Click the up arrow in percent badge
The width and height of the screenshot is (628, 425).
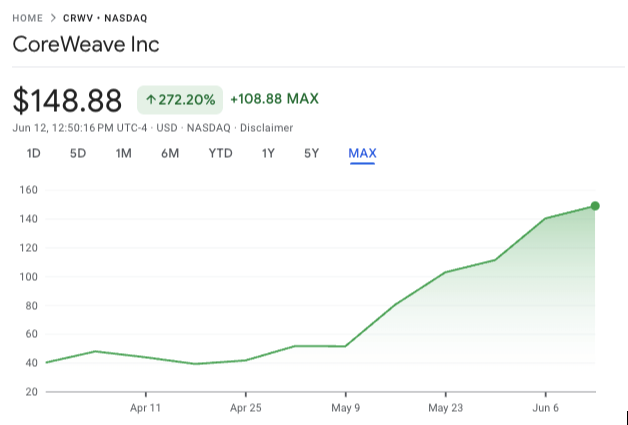[151, 99]
